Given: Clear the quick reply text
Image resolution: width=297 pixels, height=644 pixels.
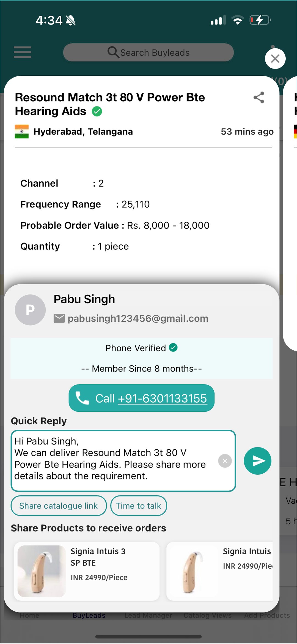Looking at the screenshot, I should pos(225,461).
